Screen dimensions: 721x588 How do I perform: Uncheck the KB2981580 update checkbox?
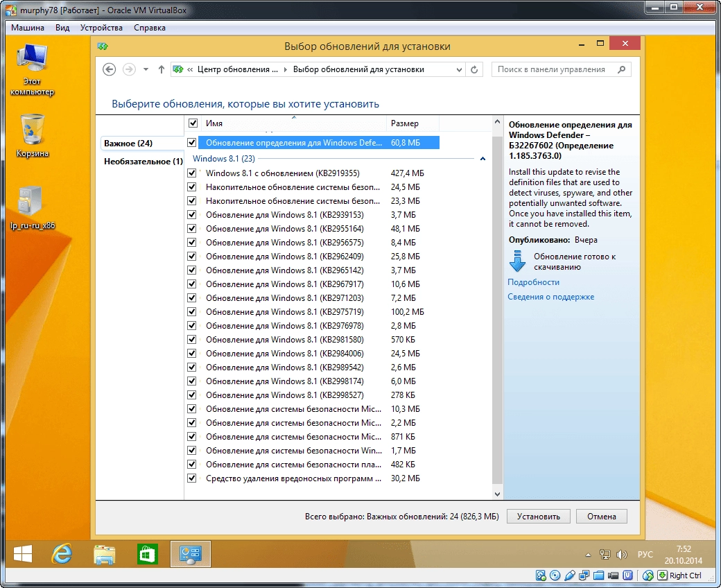pos(192,339)
